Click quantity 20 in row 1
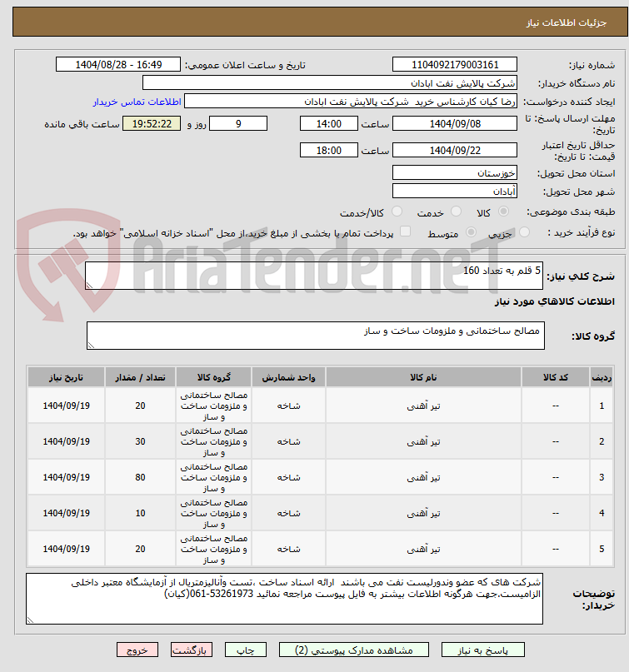 (140, 406)
